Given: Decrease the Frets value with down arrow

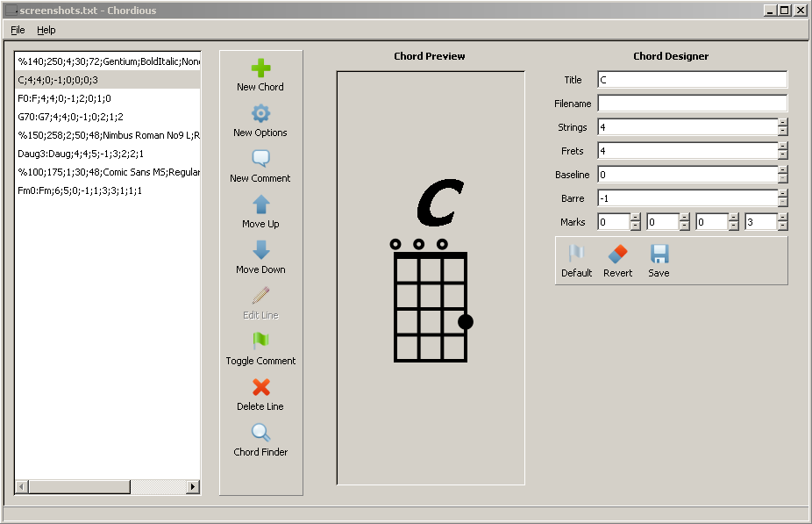Looking at the screenshot, I should [x=783, y=155].
